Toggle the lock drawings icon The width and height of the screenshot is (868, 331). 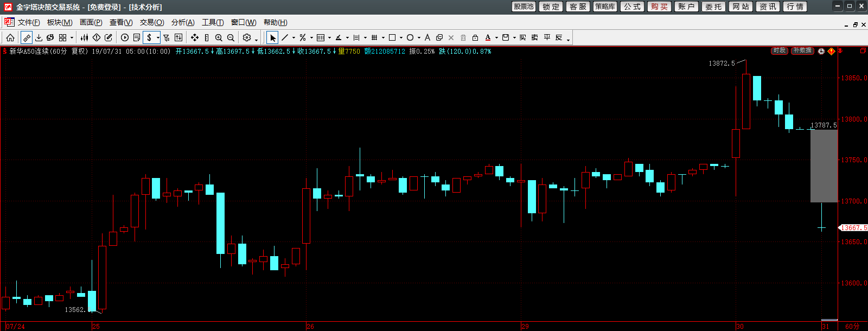[475, 37]
